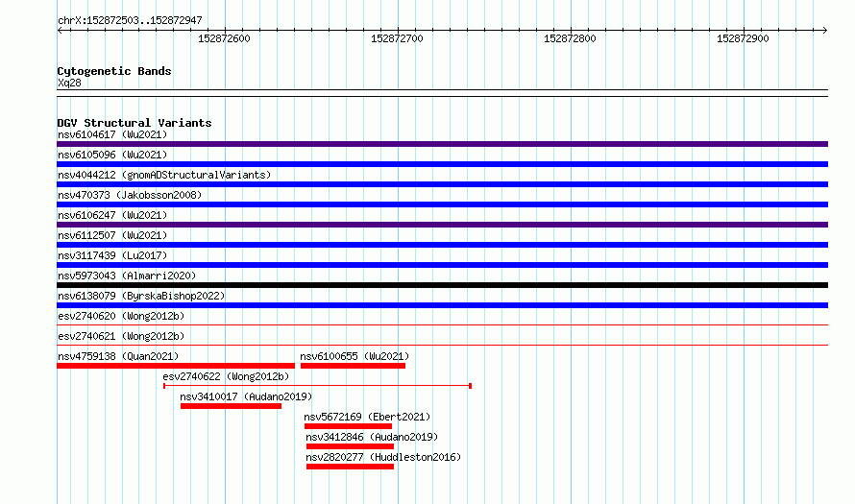Viewport: 855px width, 504px height.
Task: Click nsv6106247 (Wu2021) variant label
Action: click(112, 215)
